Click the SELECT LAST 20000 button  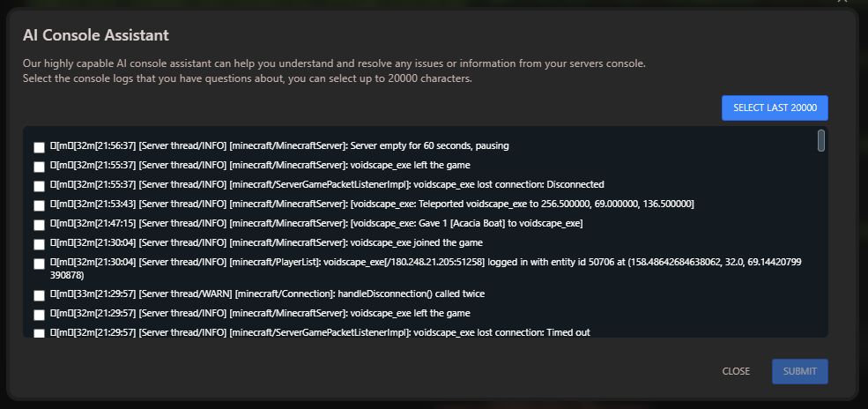click(775, 108)
